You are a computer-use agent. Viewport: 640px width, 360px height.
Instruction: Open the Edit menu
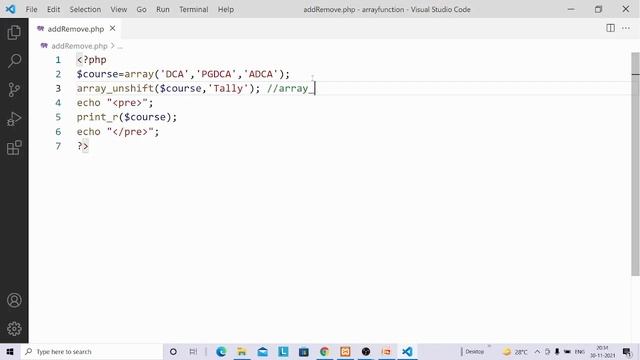coord(53,9)
